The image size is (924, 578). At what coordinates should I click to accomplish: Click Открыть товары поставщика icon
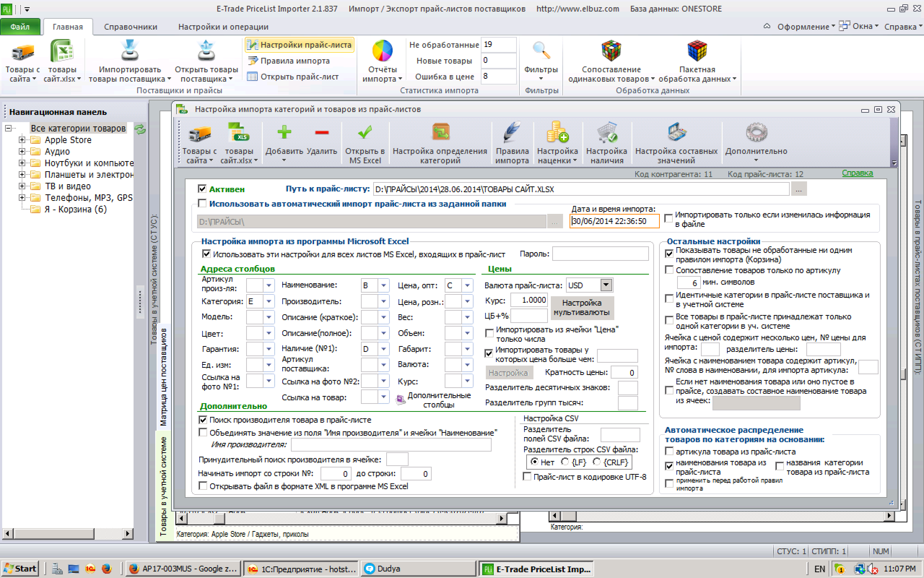point(206,61)
